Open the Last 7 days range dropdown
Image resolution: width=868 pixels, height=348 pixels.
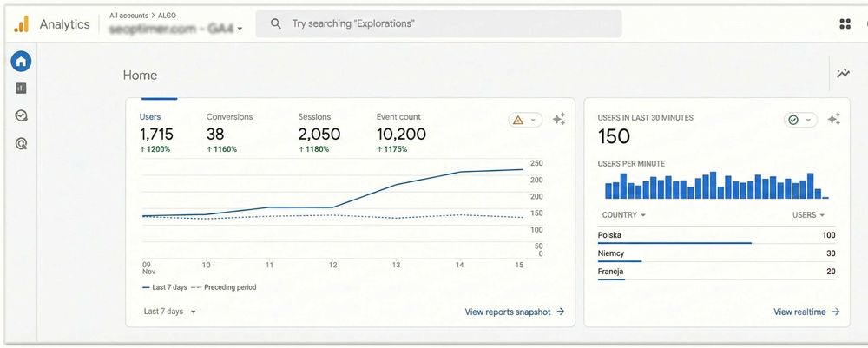170,312
